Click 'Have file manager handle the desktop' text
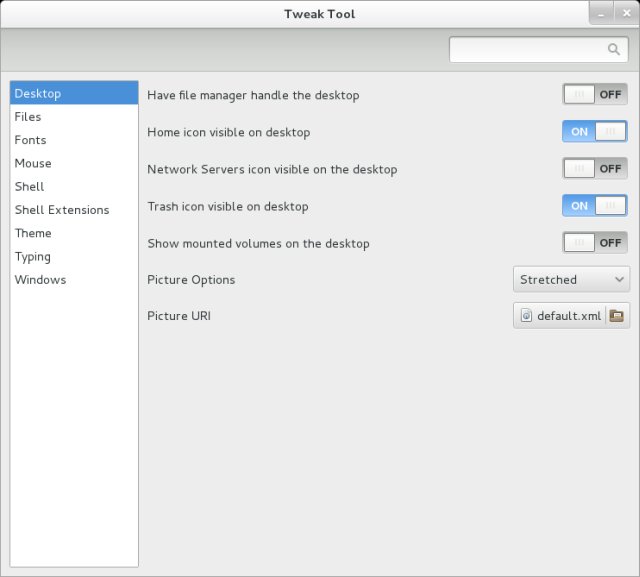Image resolution: width=640 pixels, height=577 pixels. [253, 95]
